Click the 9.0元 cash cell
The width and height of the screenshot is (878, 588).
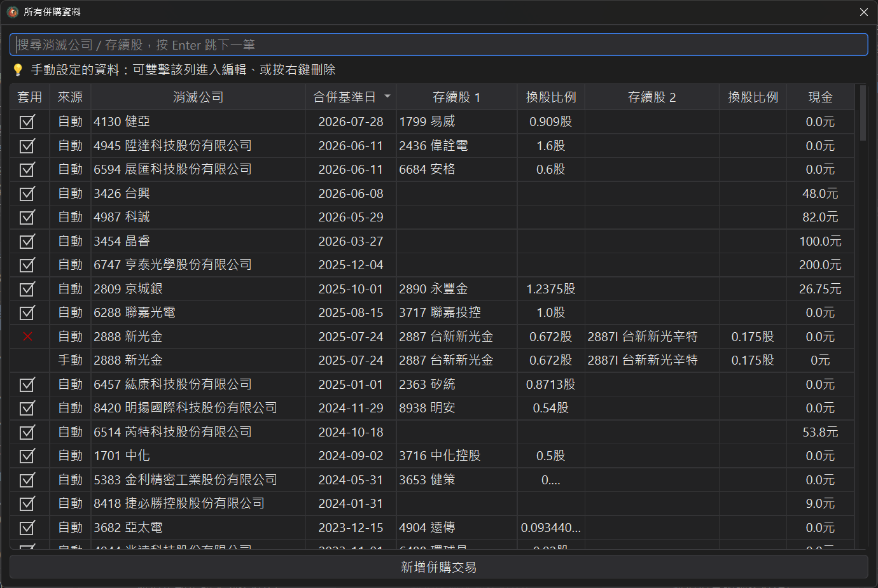821,503
